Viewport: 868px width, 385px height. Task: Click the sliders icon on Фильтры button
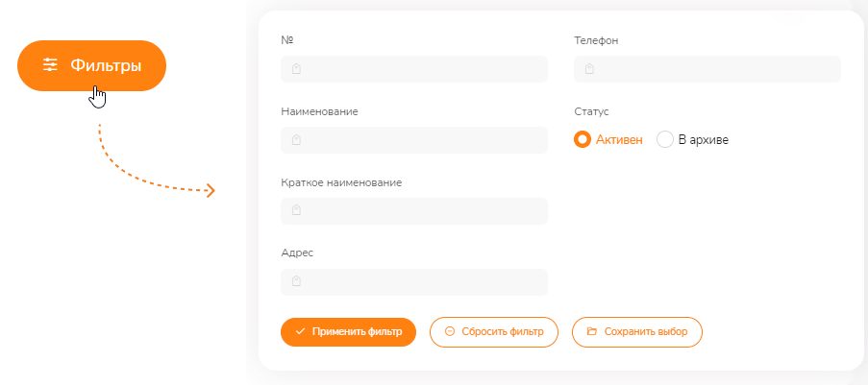(x=50, y=65)
